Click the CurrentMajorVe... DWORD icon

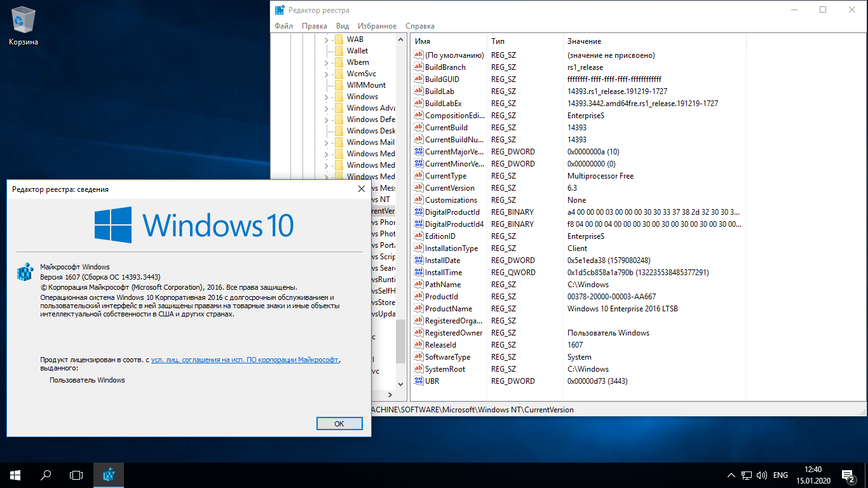point(418,151)
